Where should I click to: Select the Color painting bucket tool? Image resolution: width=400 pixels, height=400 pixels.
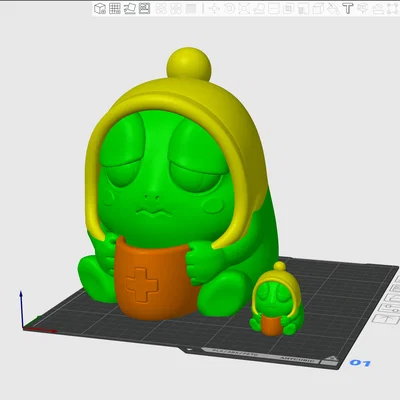coord(333,9)
